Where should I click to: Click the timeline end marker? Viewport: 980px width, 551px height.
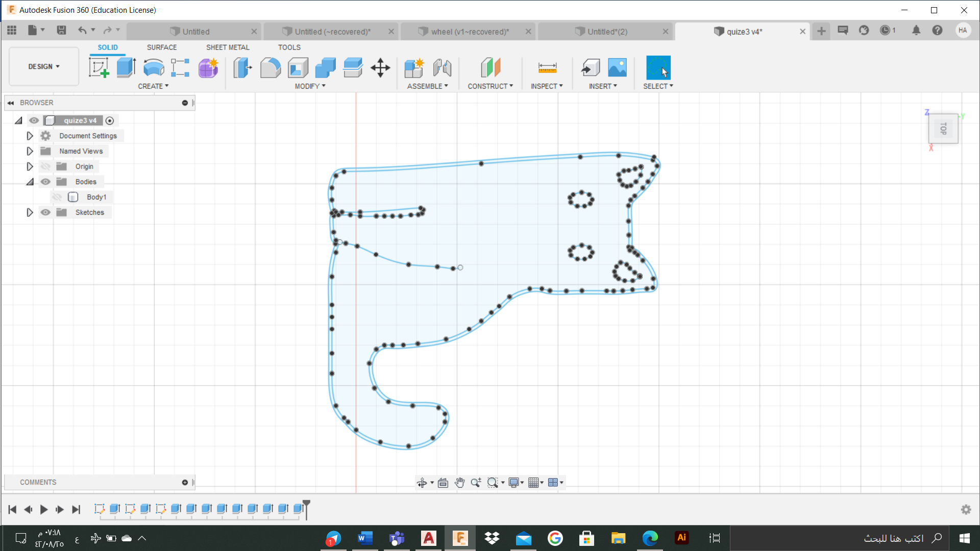[306, 509]
